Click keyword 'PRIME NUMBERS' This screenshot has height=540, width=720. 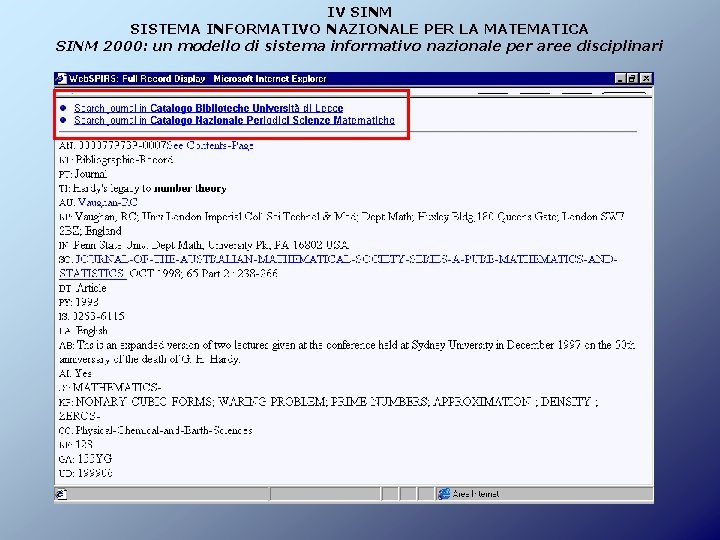[x=380, y=402]
